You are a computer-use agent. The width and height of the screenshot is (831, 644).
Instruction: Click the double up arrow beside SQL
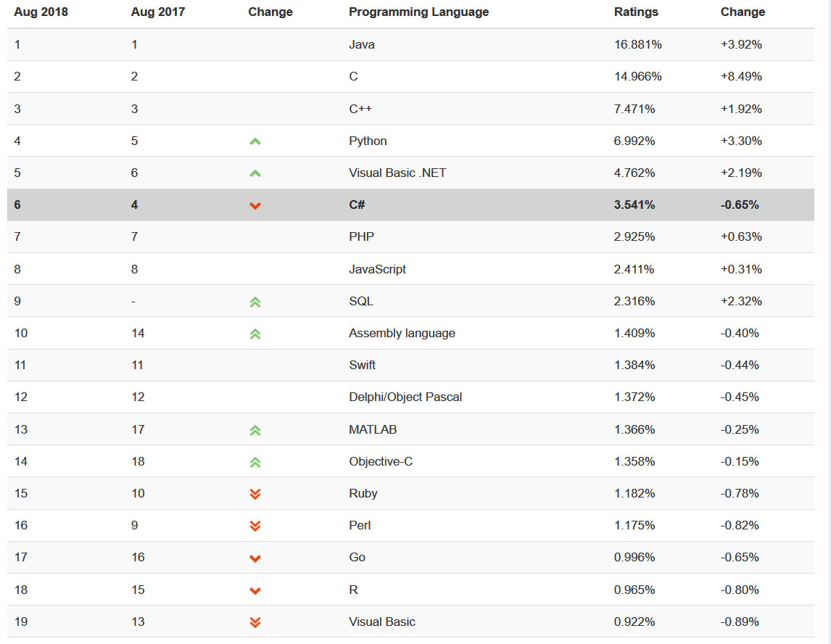click(255, 302)
